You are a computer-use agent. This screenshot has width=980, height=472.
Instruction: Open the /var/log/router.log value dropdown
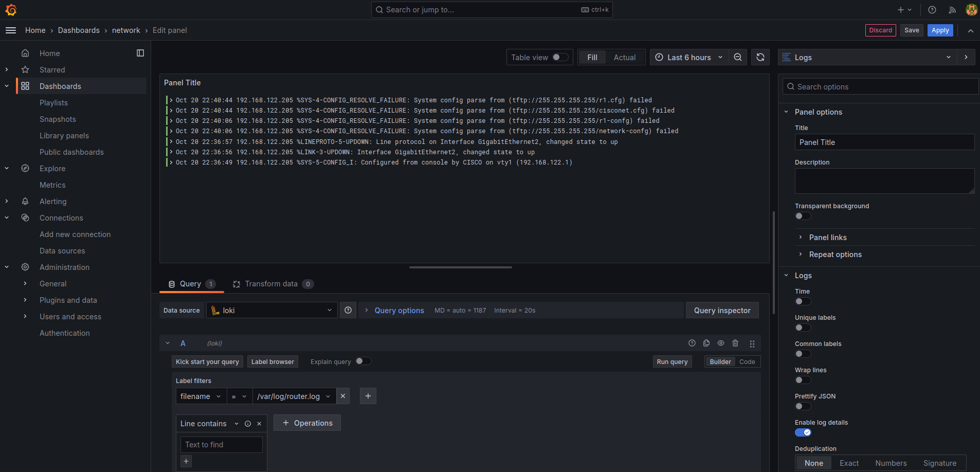tap(294, 396)
